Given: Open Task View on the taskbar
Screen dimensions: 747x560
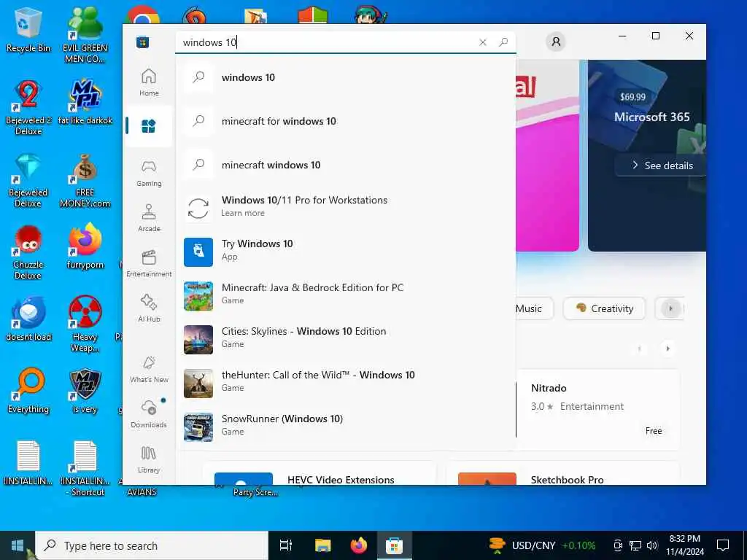Looking at the screenshot, I should click(x=286, y=545).
